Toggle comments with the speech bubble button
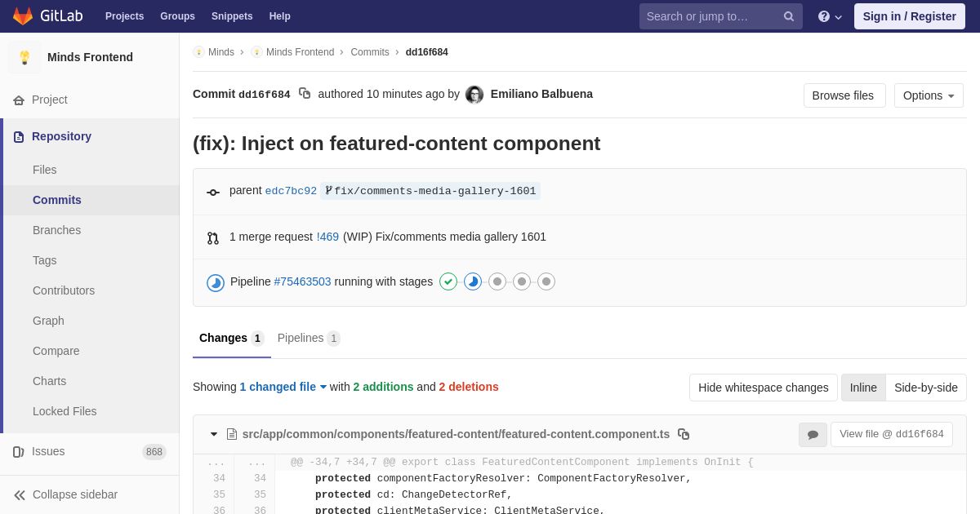 (x=813, y=435)
